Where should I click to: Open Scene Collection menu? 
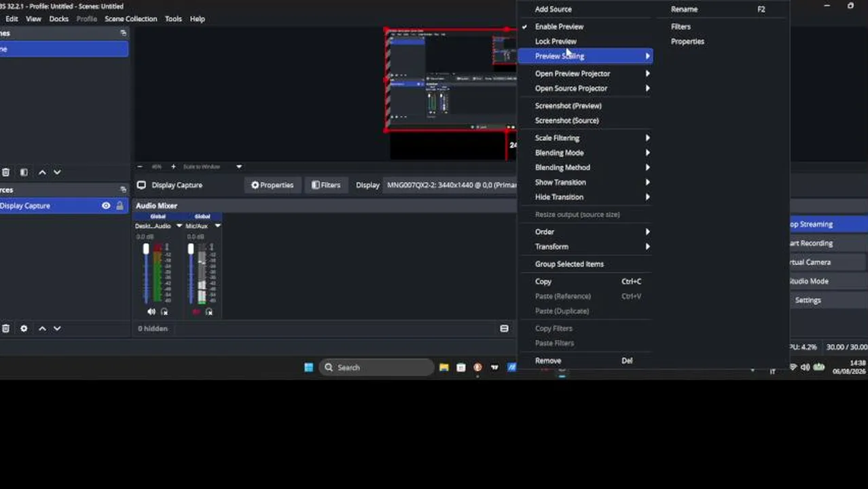[x=130, y=19]
